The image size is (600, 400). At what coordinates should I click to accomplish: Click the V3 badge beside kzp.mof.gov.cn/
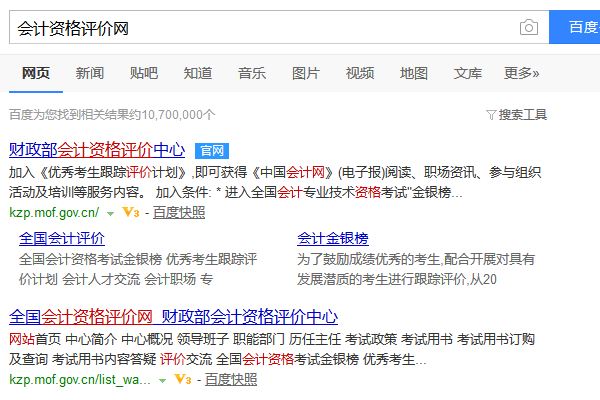click(x=131, y=212)
